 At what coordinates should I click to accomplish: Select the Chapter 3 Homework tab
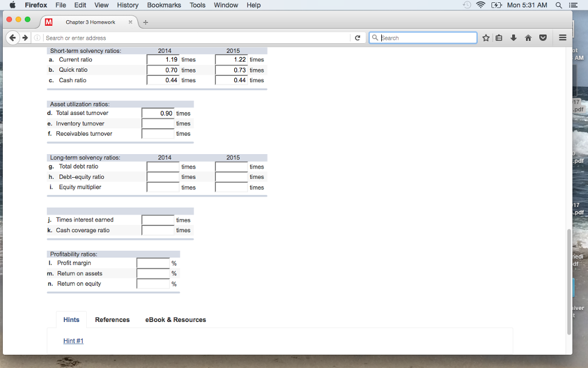[x=89, y=22]
